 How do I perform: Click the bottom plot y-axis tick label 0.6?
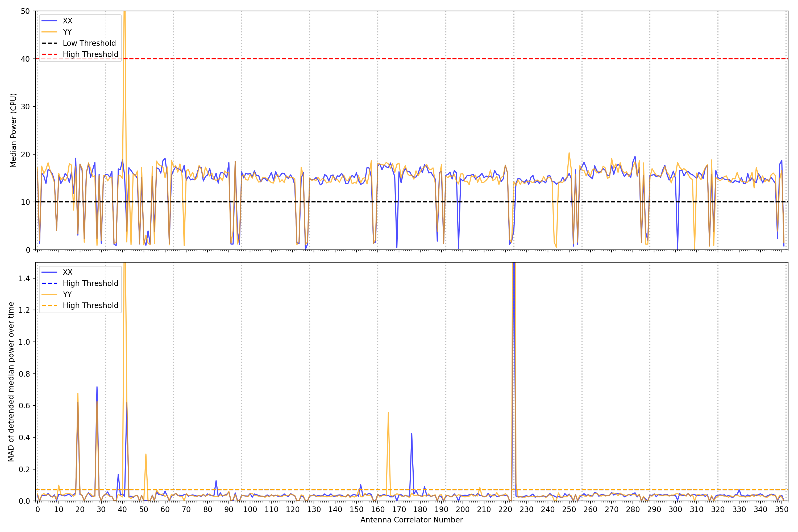click(24, 406)
